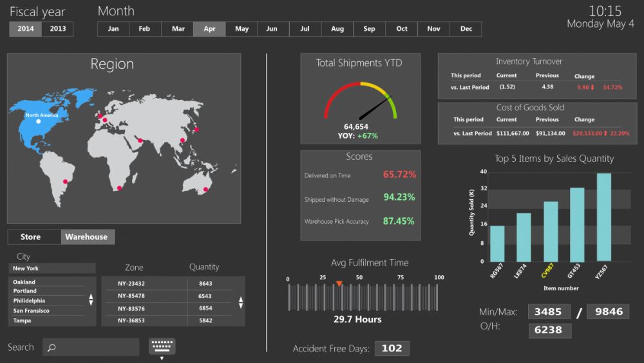Click the City list up/down scroll arrows
Viewport: 644px width, 363px height.
coord(91,300)
